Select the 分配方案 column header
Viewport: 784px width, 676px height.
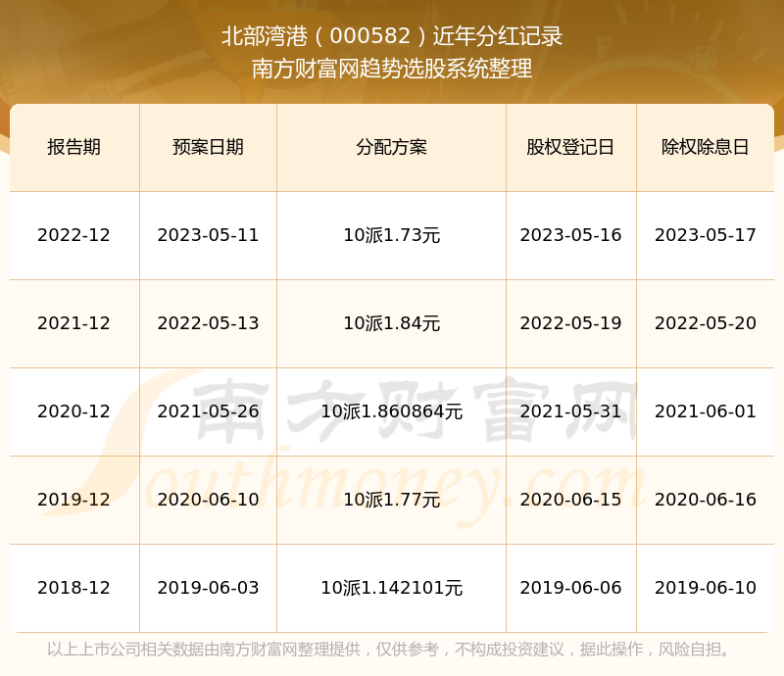coord(391,147)
